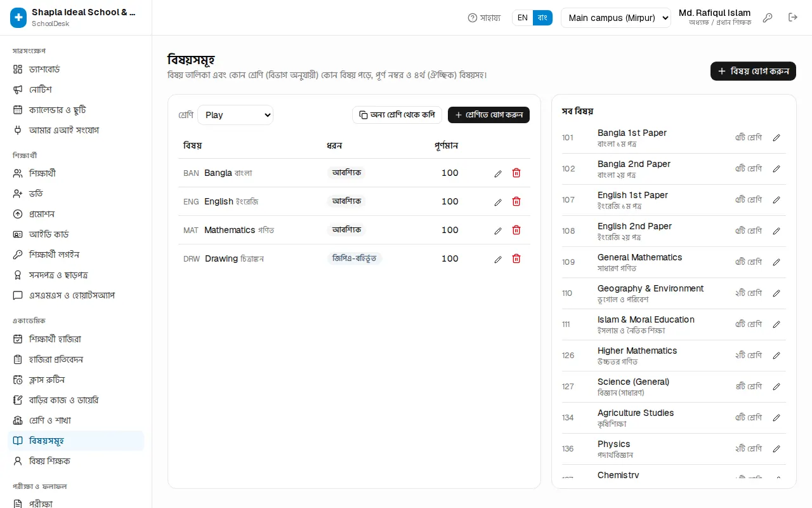The height and width of the screenshot is (508, 812).
Task: Edit English 1st Paper entry
Action: [x=776, y=200]
